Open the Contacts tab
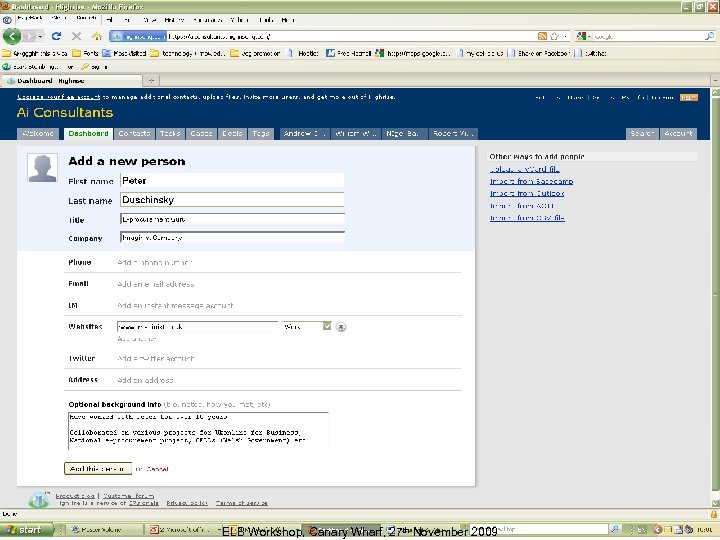The image size is (720, 540). pos(134,134)
